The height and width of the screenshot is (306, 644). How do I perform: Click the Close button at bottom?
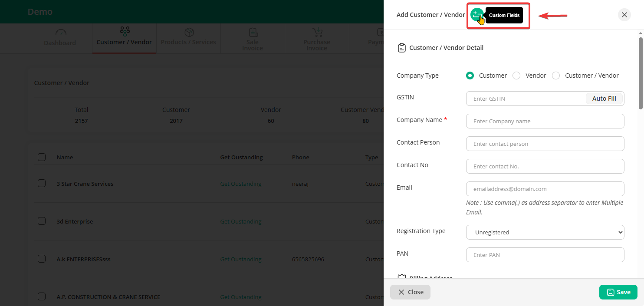coord(410,292)
